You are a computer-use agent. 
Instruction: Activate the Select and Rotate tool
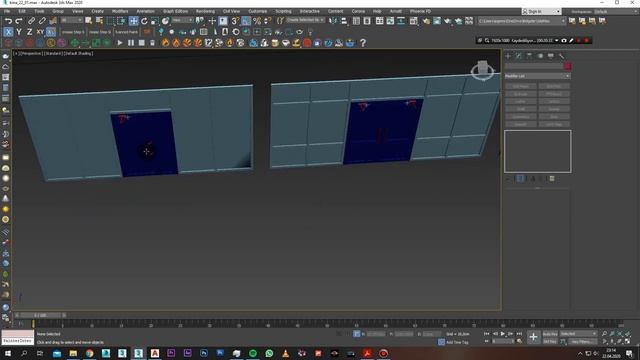144,20
